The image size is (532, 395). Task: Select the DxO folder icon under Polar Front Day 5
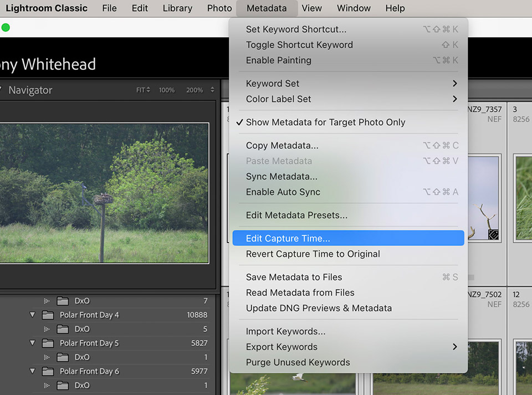[x=63, y=357]
